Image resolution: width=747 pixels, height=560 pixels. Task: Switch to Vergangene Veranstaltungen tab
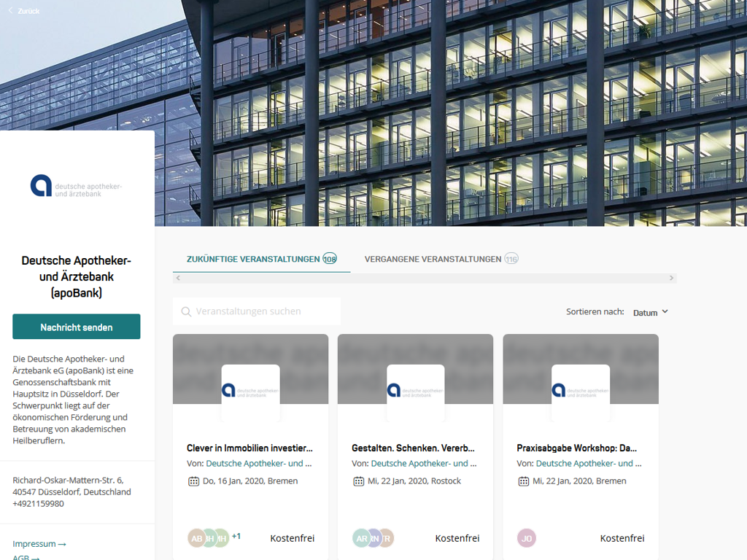(x=441, y=259)
